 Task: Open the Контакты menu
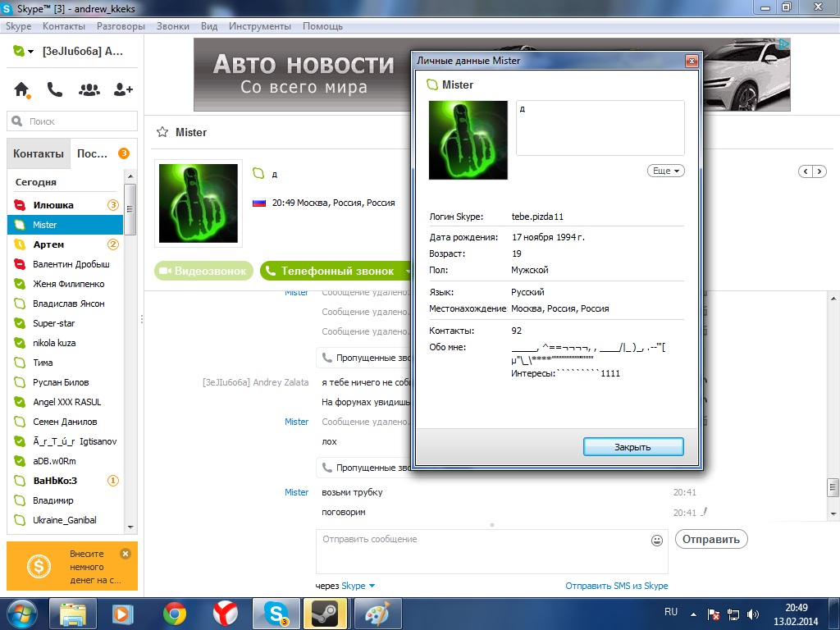[64, 25]
